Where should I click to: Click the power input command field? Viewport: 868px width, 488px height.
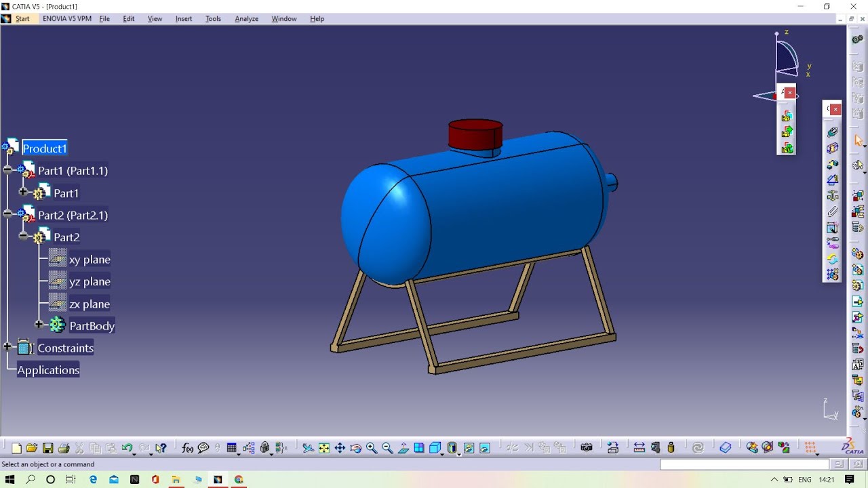tap(745, 464)
